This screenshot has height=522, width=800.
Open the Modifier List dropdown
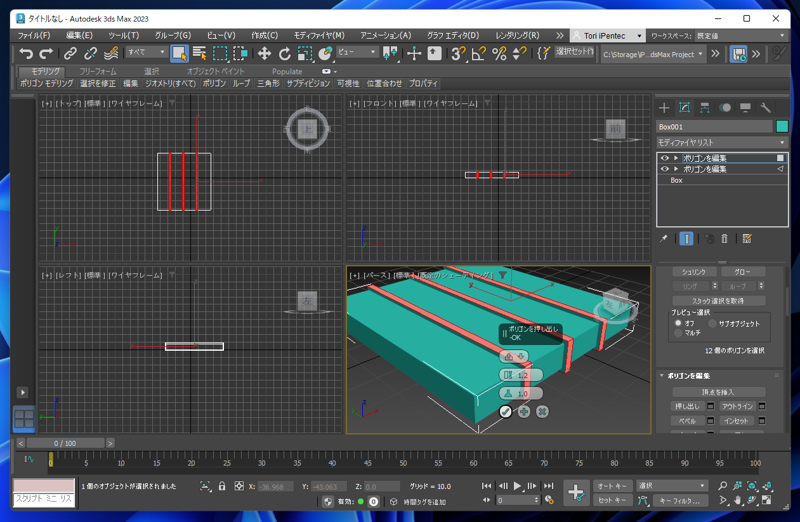(721, 142)
